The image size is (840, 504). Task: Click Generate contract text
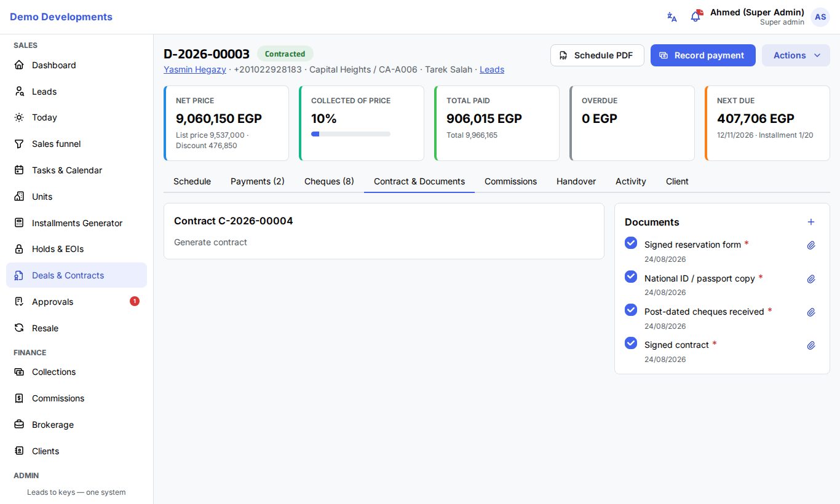(210, 242)
